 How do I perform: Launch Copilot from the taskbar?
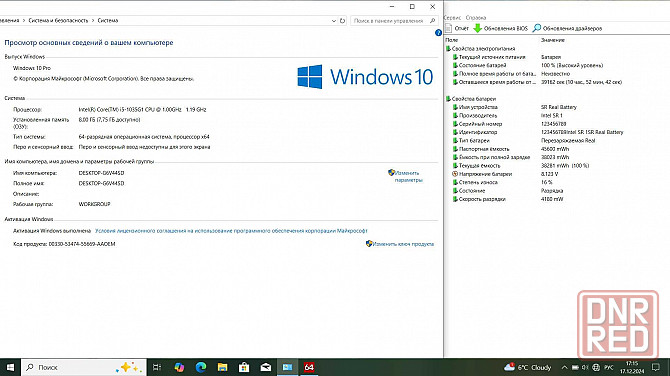179,367
